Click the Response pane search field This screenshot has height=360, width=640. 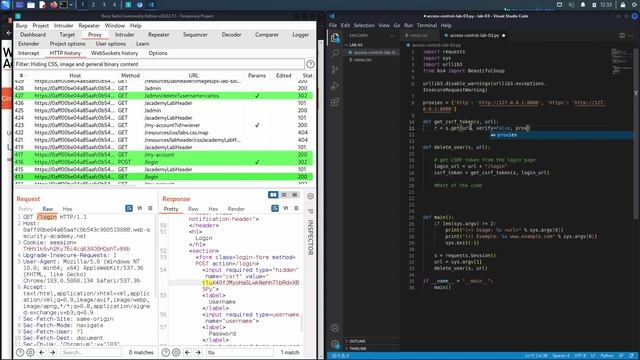(x=240, y=352)
